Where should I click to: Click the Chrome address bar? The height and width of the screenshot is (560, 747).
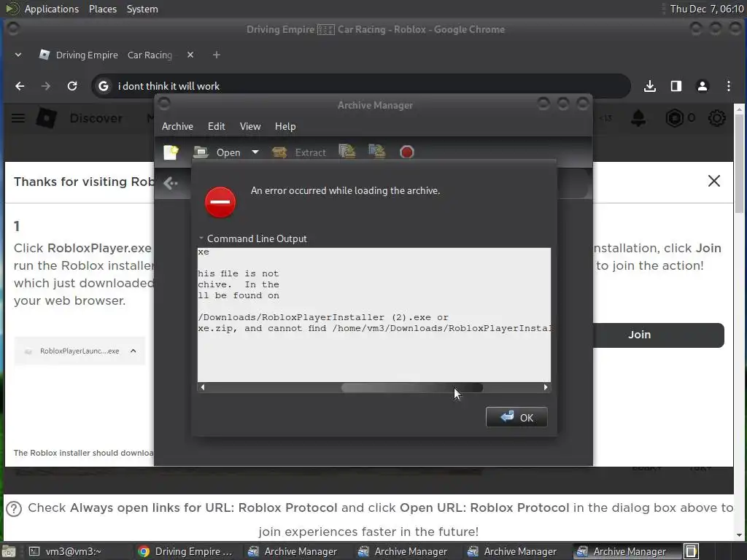pyautogui.click(x=361, y=86)
